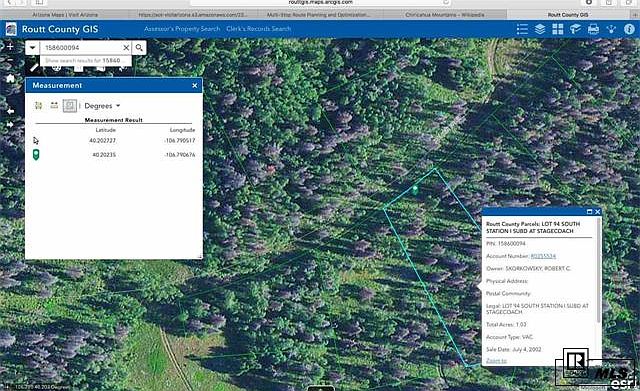Click longitude value -106.790676

coord(180,155)
